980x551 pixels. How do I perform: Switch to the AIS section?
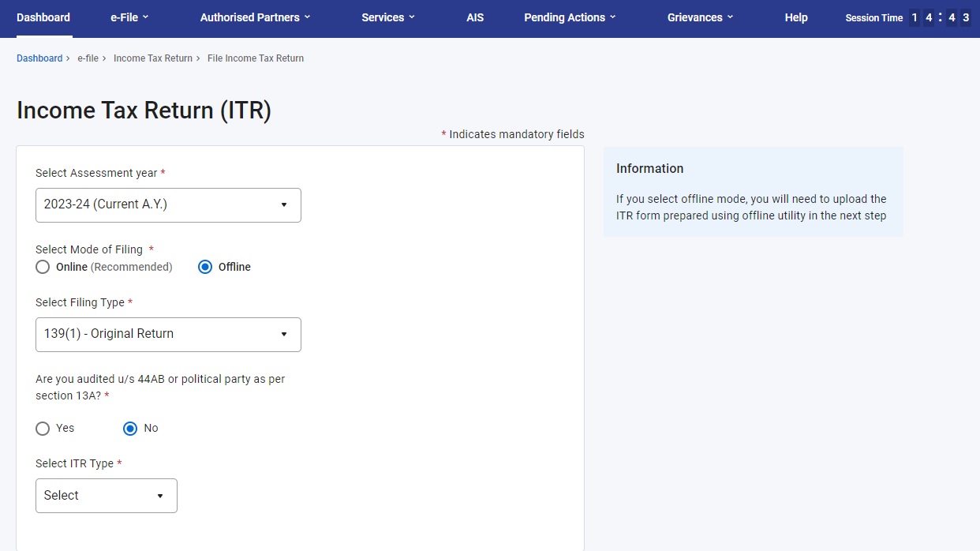(475, 17)
